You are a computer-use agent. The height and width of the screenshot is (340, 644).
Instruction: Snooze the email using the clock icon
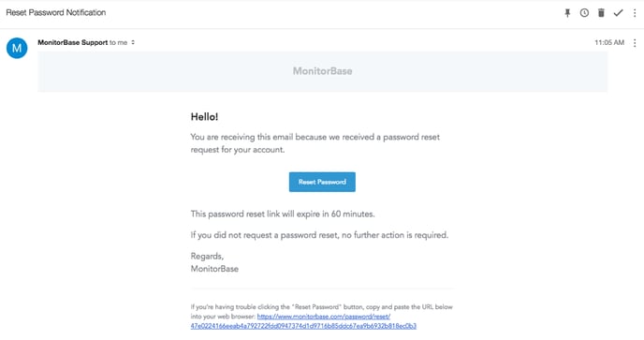(x=584, y=13)
